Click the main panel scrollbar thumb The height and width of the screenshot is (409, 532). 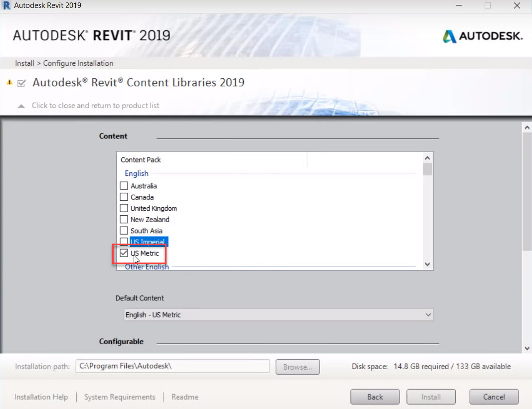click(527, 192)
